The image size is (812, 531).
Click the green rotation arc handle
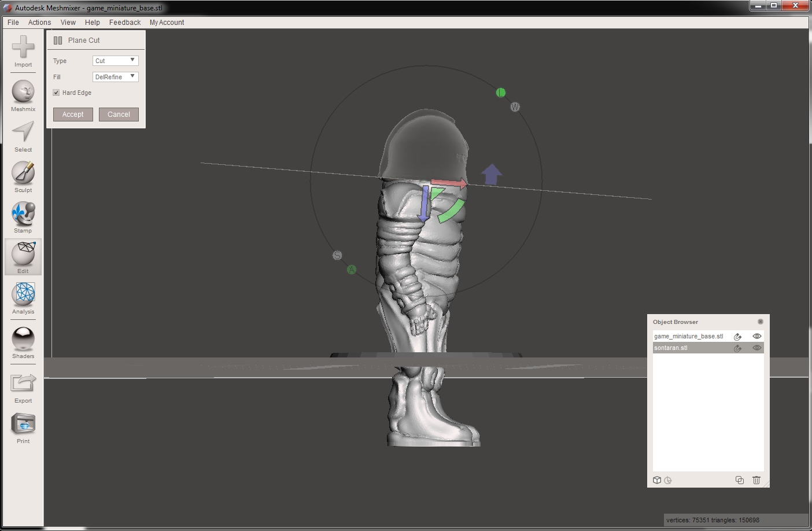click(452, 211)
